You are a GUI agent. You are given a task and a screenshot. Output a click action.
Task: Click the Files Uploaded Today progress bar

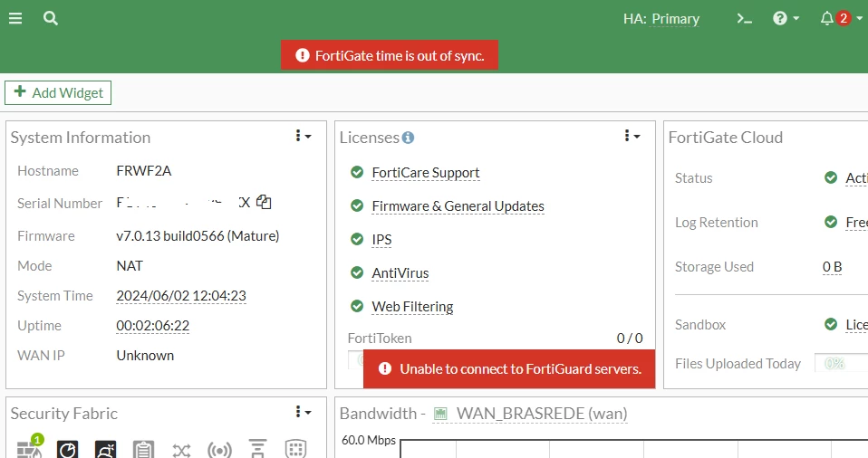point(842,364)
